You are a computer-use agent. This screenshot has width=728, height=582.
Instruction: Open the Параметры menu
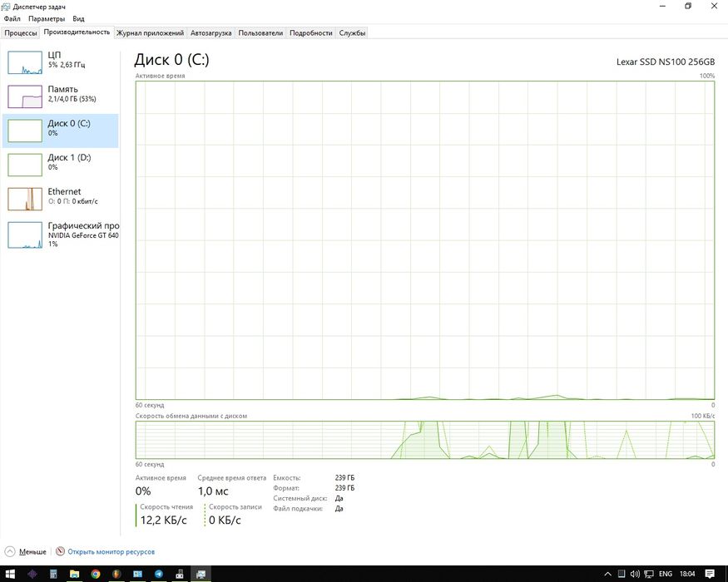coord(47,19)
